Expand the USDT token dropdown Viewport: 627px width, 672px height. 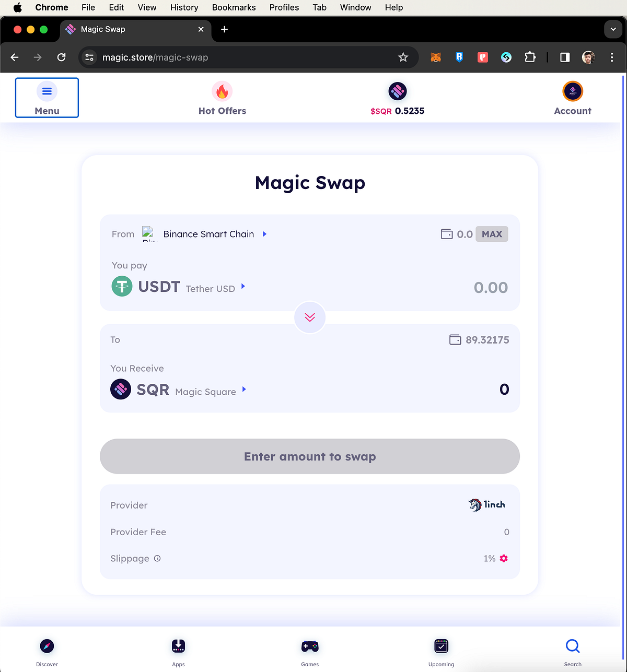click(x=242, y=287)
